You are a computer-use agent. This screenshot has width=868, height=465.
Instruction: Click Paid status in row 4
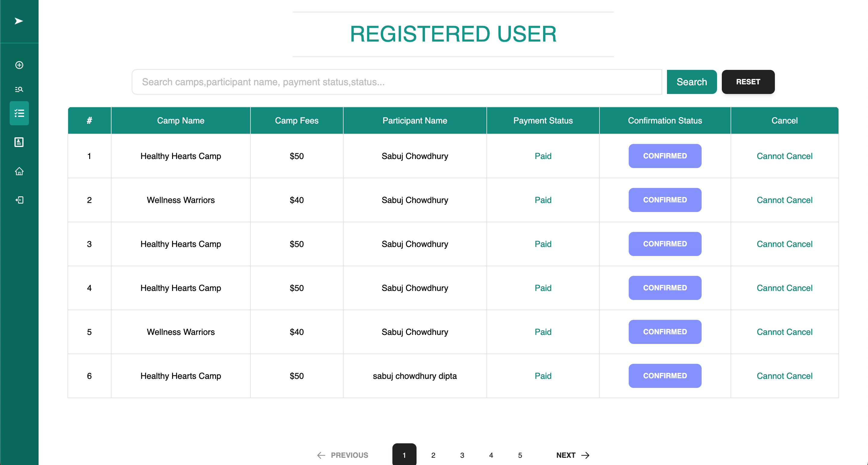pos(542,288)
